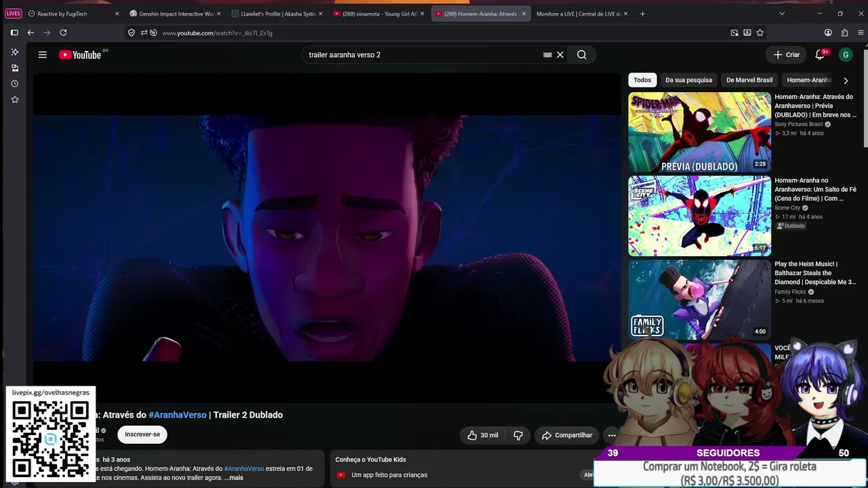Switch to Genshin Impact Interactive tab
The image size is (868, 488).
(x=176, y=14)
